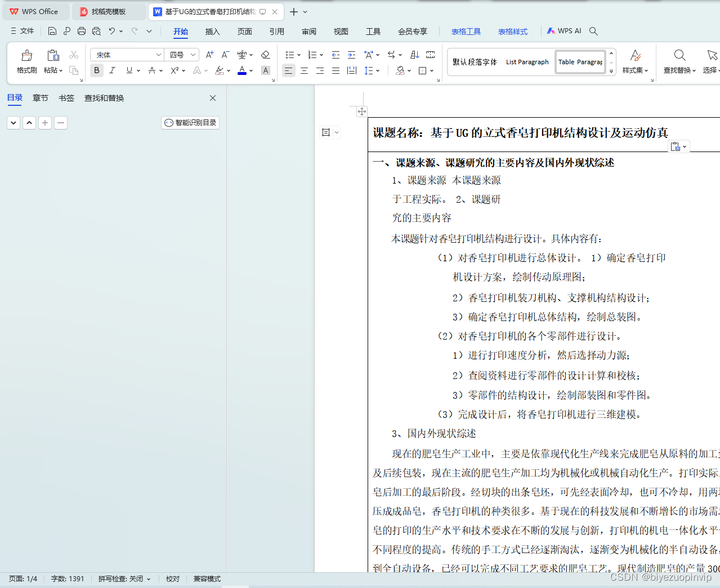
Task: Click the Copy icon below scissors
Action: (x=74, y=70)
